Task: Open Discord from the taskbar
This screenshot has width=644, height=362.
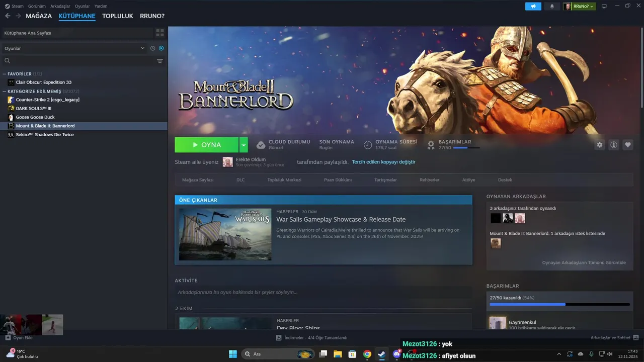Action: [396, 354]
